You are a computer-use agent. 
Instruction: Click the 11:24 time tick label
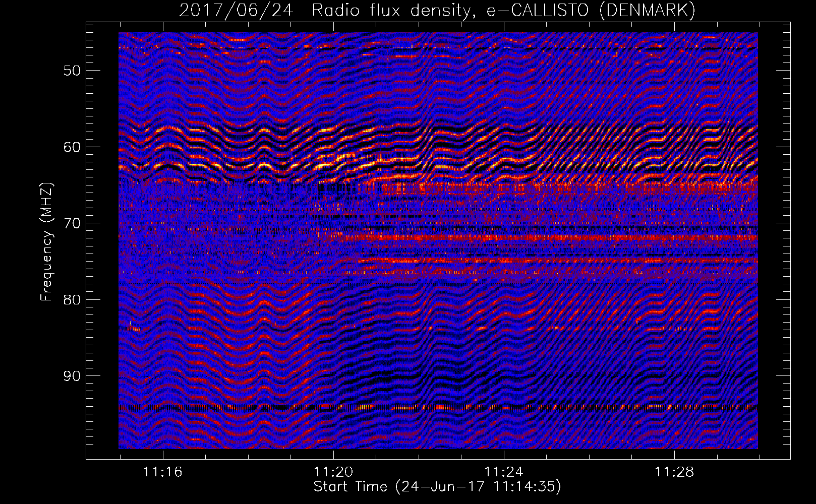(x=504, y=472)
